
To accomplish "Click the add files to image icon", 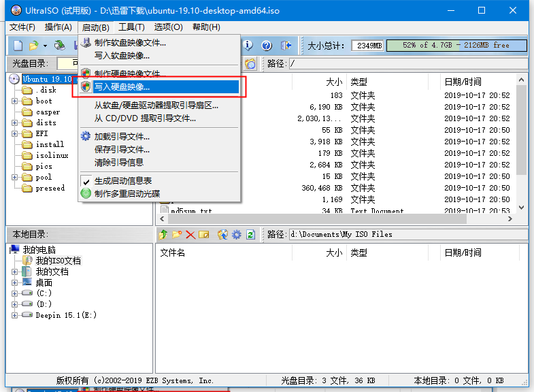I will [x=222, y=234].
